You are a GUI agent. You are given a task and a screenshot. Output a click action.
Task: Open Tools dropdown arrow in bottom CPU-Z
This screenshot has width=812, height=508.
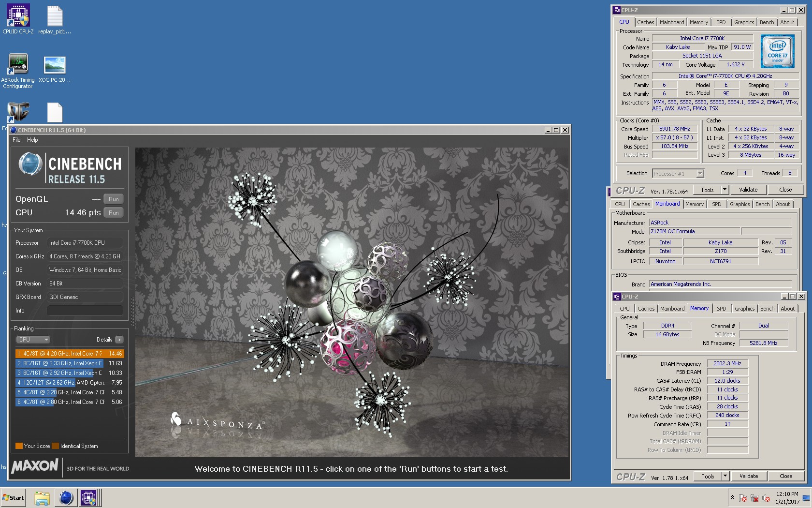(725, 476)
